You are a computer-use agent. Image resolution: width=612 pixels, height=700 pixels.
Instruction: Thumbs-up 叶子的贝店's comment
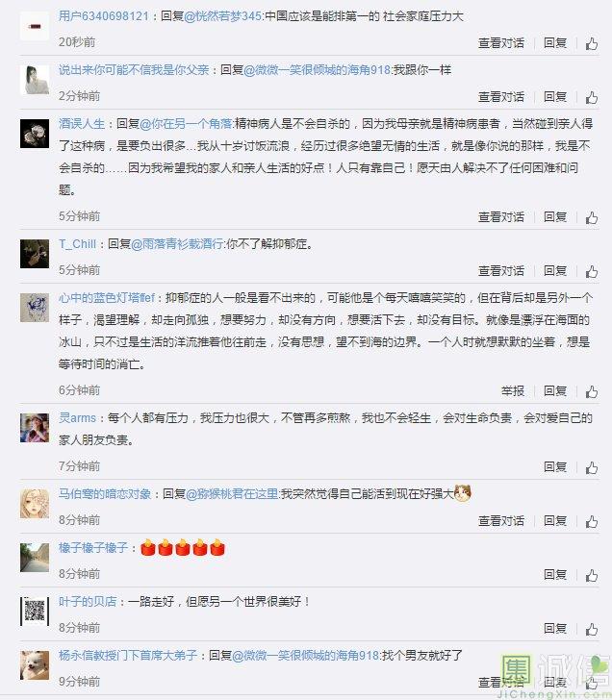point(592,629)
